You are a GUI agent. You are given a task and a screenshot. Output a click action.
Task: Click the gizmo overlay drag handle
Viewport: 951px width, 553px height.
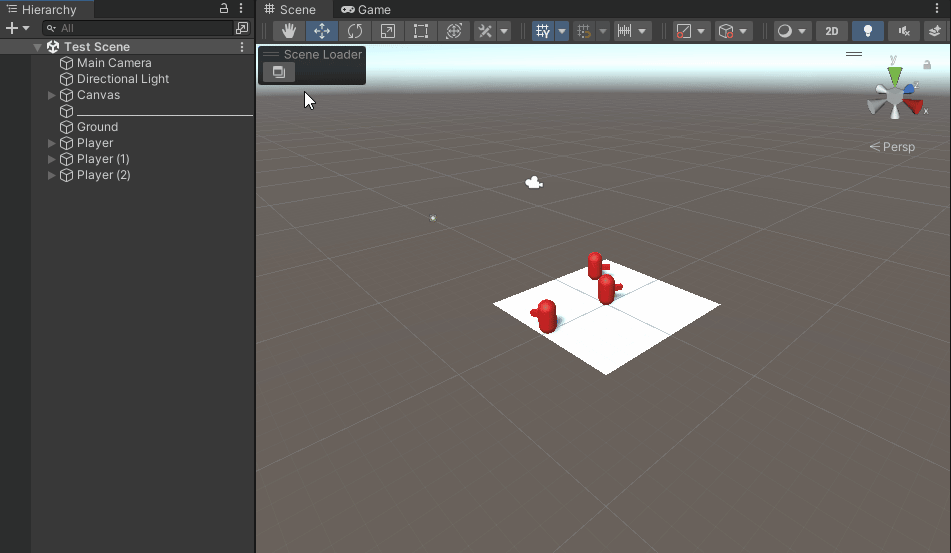pyautogui.click(x=854, y=54)
